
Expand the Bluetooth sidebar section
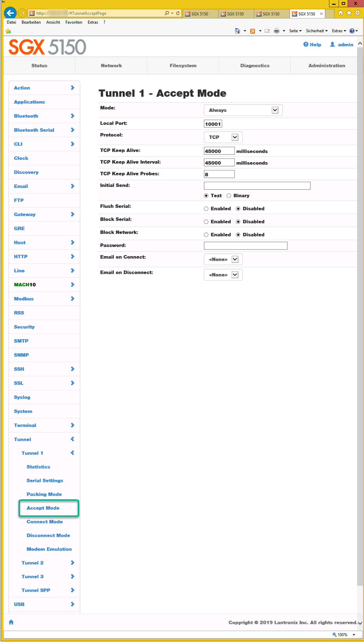click(x=72, y=116)
